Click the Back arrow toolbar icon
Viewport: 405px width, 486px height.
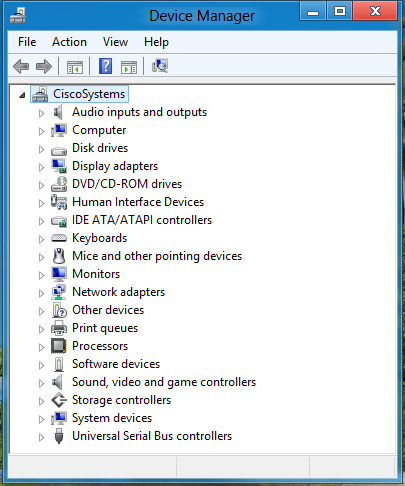pyautogui.click(x=21, y=66)
